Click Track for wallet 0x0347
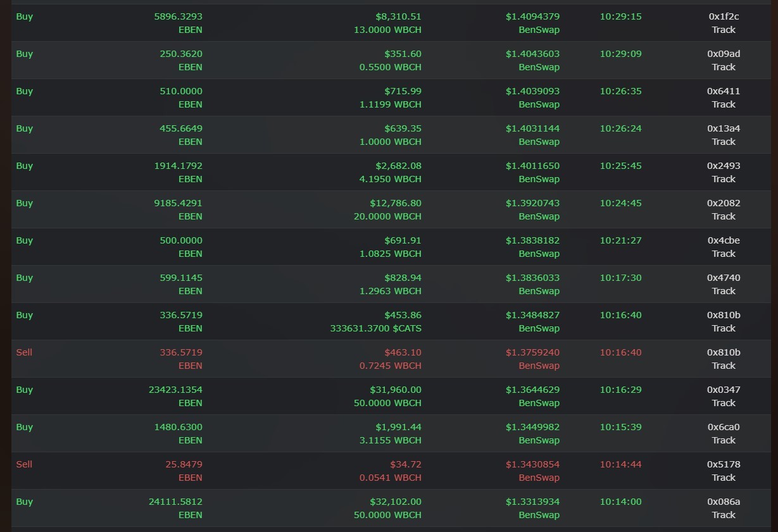The image size is (778, 532). click(x=724, y=403)
